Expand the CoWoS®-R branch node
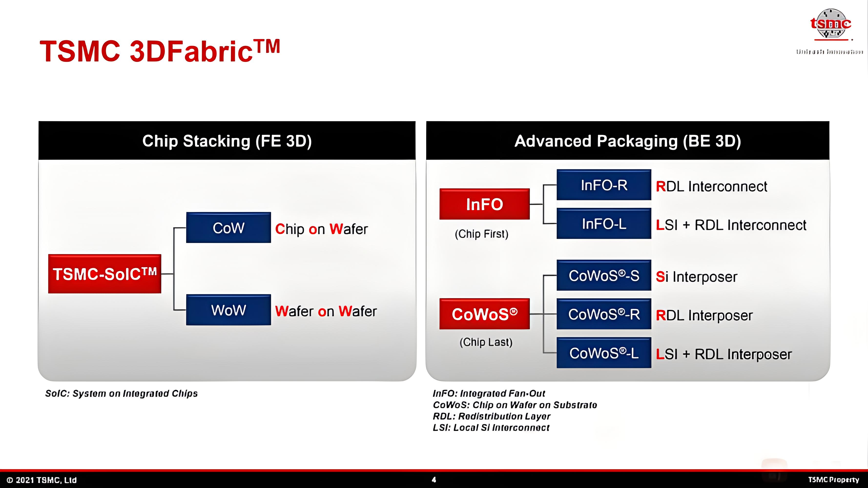 point(603,314)
